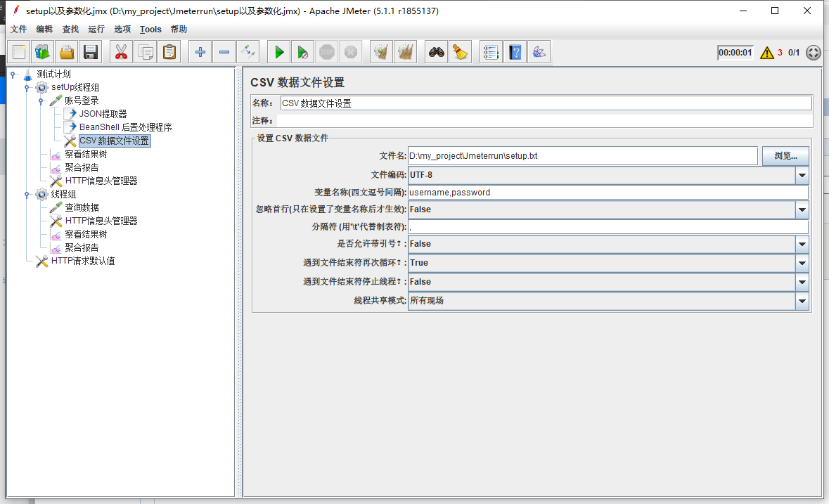Open Search with binoculars icon

(436, 52)
